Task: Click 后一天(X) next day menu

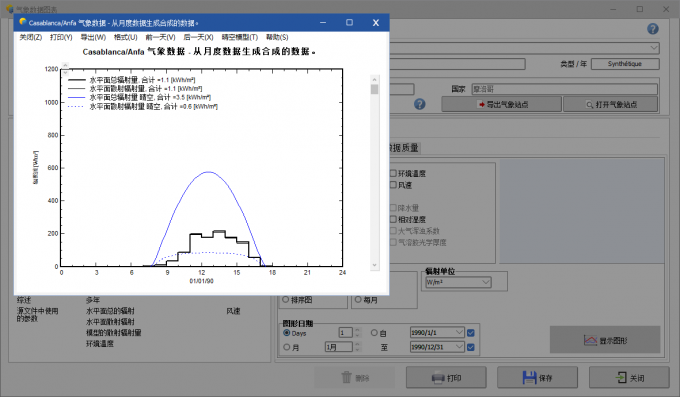Action: [x=199, y=37]
